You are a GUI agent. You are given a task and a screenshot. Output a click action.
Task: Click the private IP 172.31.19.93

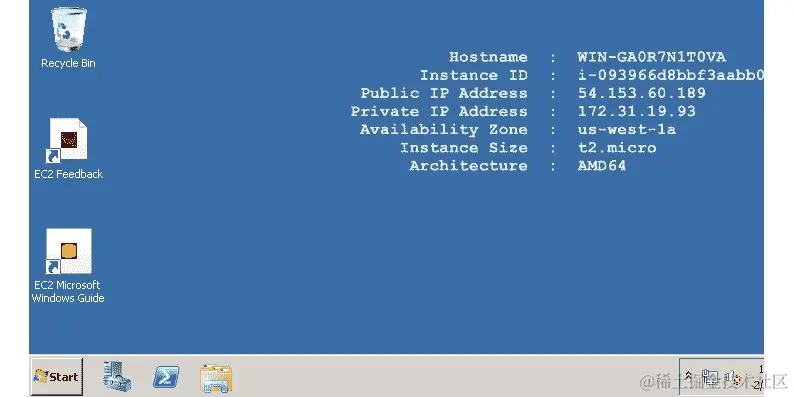click(637, 111)
